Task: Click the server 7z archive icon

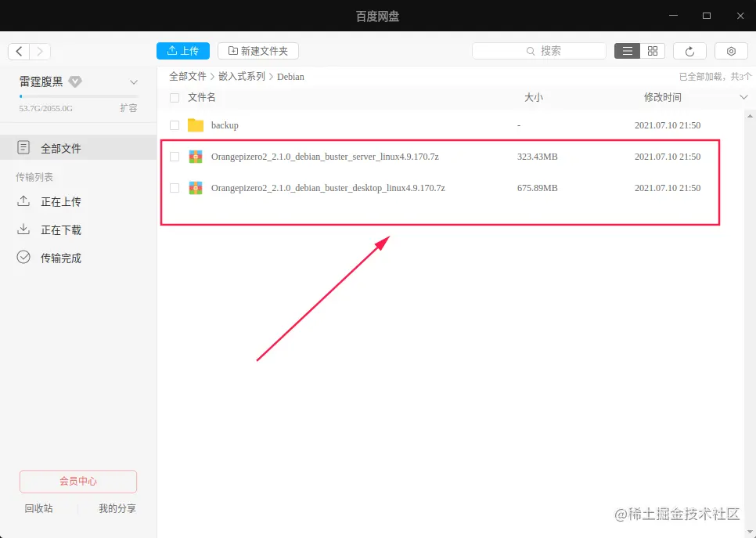Action: tap(196, 157)
